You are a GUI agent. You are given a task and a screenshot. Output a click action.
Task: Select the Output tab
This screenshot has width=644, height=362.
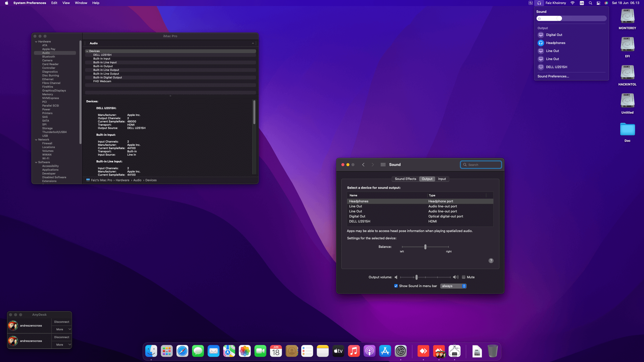click(x=427, y=179)
